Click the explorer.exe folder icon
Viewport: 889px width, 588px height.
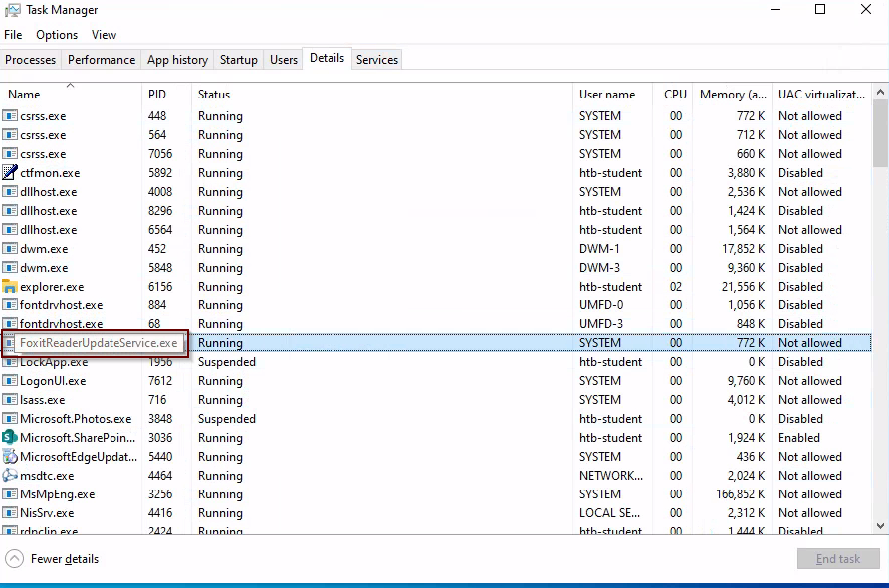10,287
